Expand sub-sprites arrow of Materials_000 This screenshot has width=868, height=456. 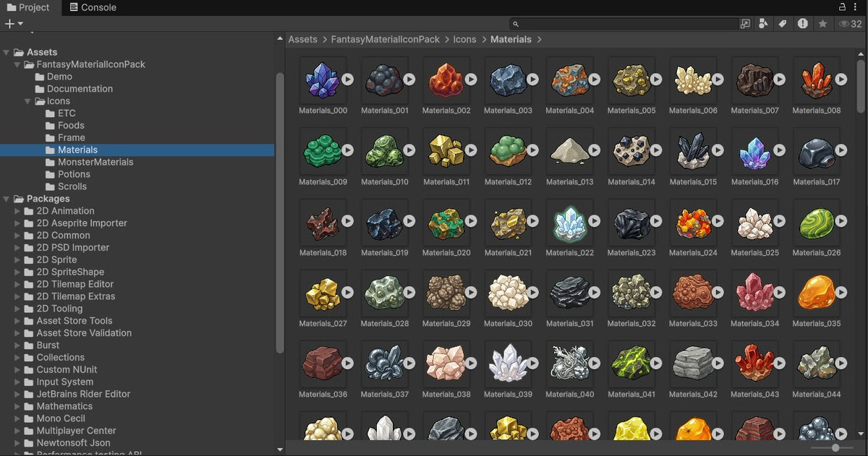tap(348, 79)
